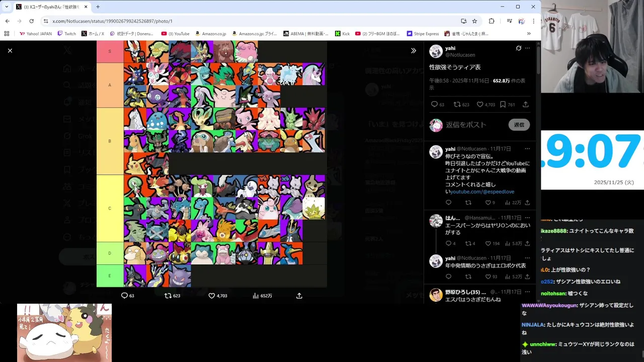This screenshot has width=644, height=362.
Task: Open a new tab with plus button
Action: (x=98, y=7)
